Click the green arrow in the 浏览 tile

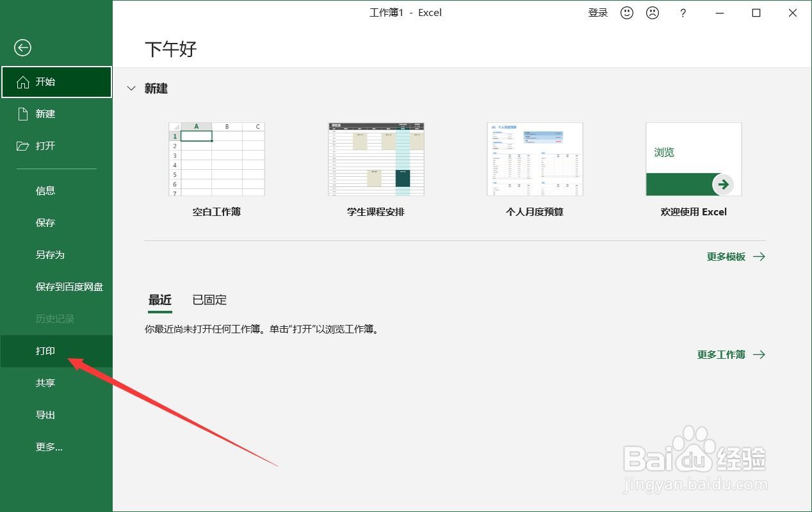point(723,185)
